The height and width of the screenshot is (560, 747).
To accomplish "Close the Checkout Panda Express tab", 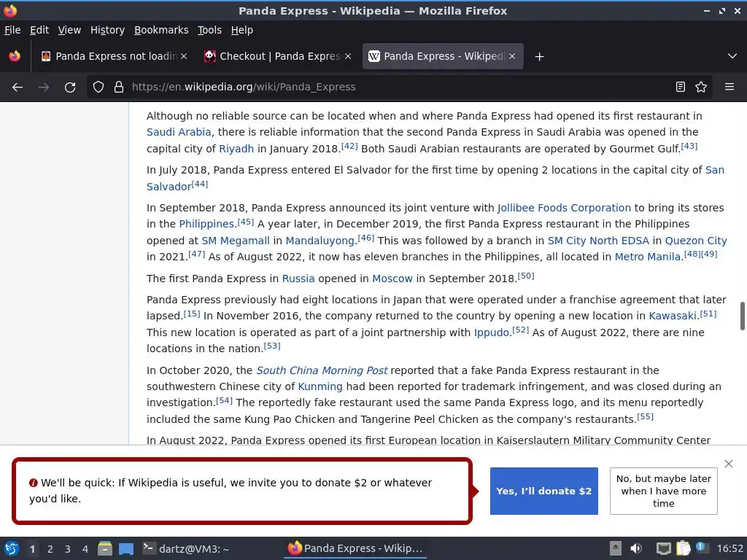I will point(348,56).
